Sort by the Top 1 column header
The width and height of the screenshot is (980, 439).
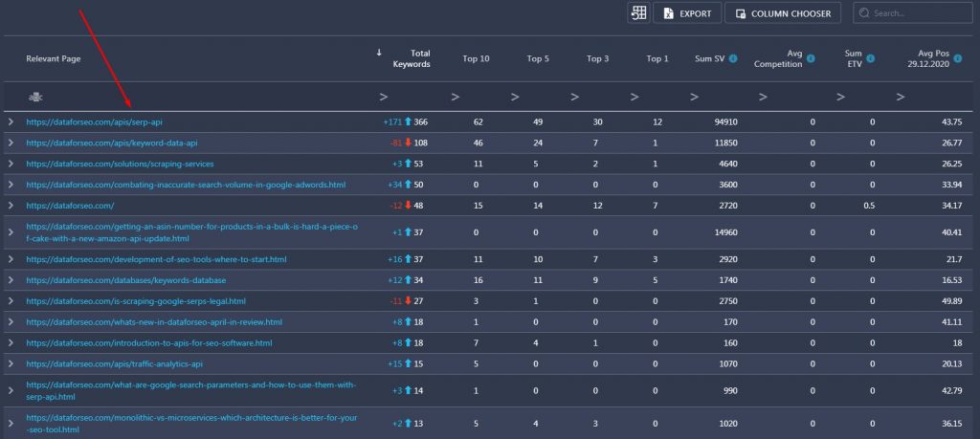657,58
